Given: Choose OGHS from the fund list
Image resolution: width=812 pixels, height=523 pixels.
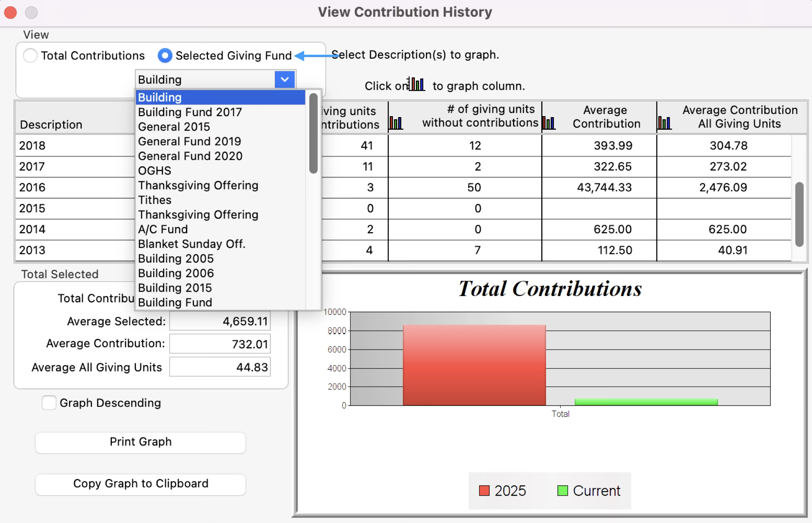Looking at the screenshot, I should click(x=220, y=171).
